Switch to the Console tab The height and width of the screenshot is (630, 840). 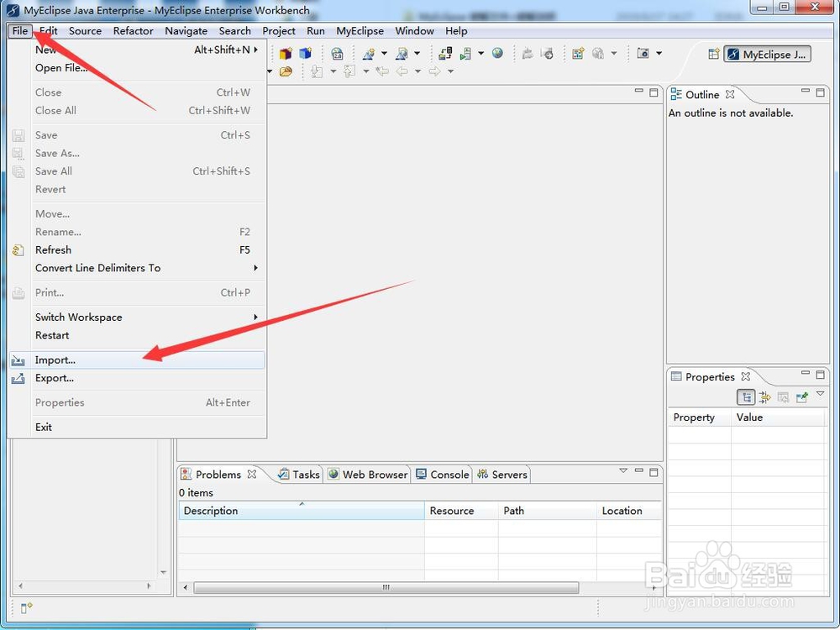442,474
